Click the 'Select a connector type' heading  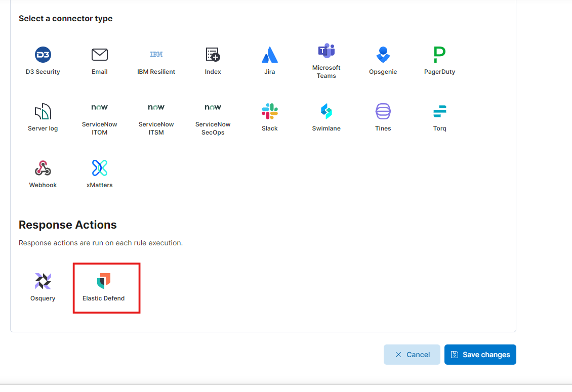click(66, 19)
